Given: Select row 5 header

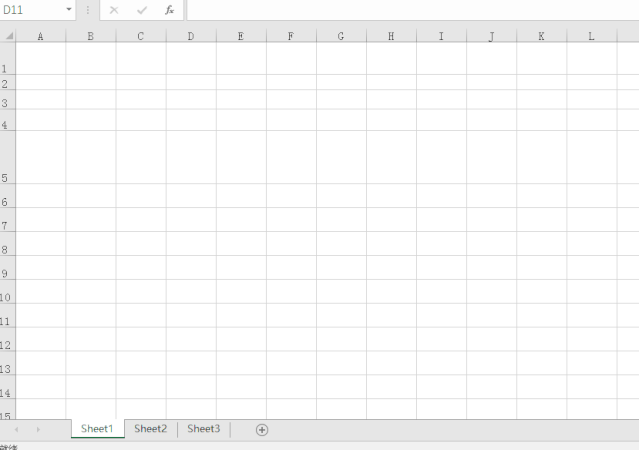Looking at the screenshot, I should pos(8,157).
